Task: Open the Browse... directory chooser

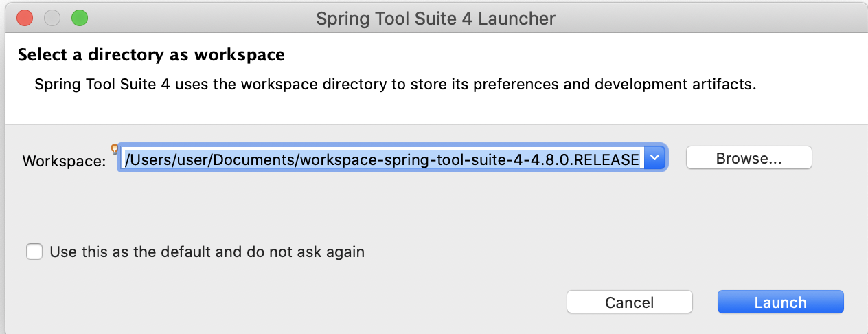Action: (x=749, y=158)
